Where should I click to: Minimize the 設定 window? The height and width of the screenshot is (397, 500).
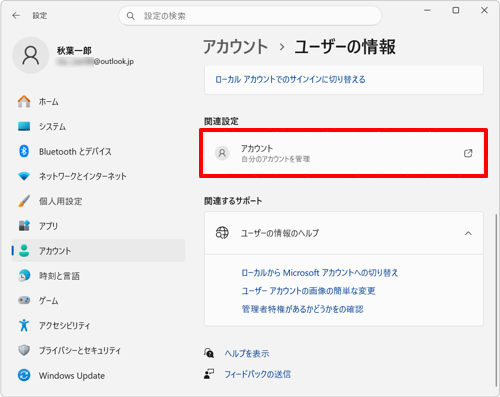click(427, 10)
